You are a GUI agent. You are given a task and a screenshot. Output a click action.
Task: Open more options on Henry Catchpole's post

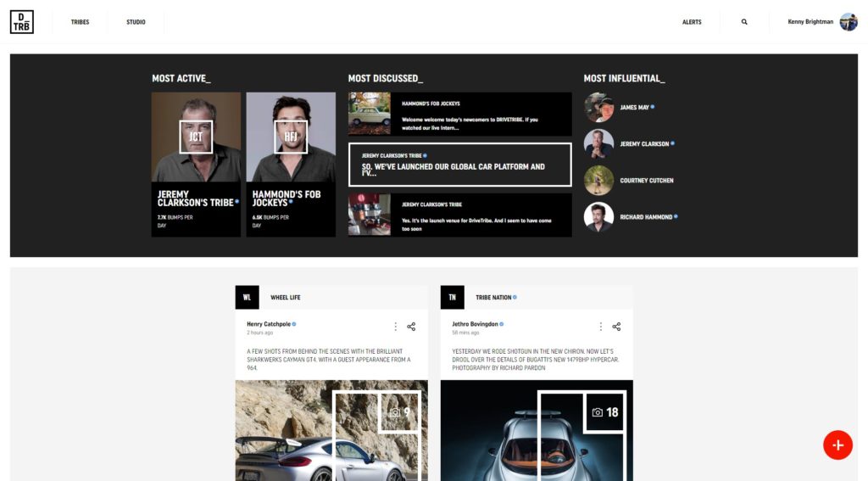coord(395,327)
